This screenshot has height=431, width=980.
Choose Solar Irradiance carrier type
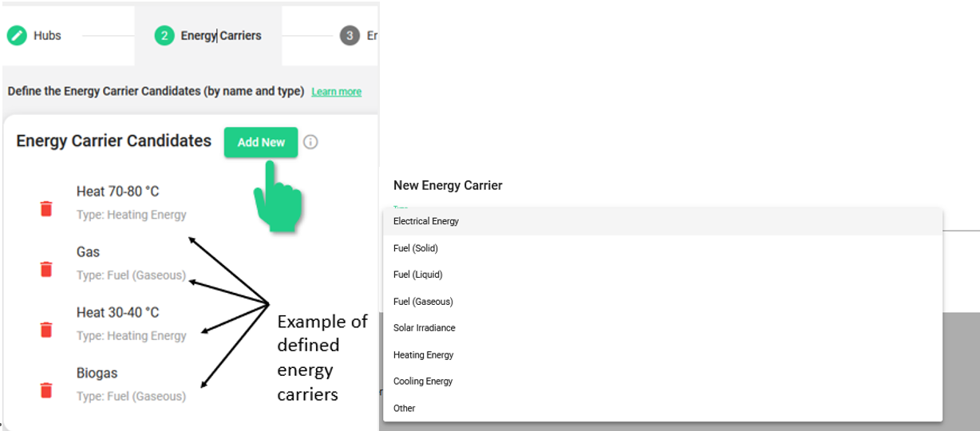(x=425, y=328)
